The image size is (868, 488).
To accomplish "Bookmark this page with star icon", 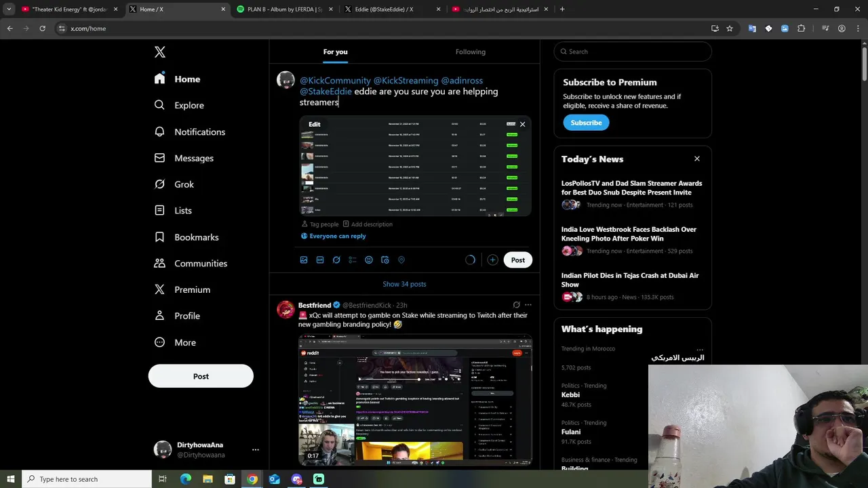I will (730, 28).
